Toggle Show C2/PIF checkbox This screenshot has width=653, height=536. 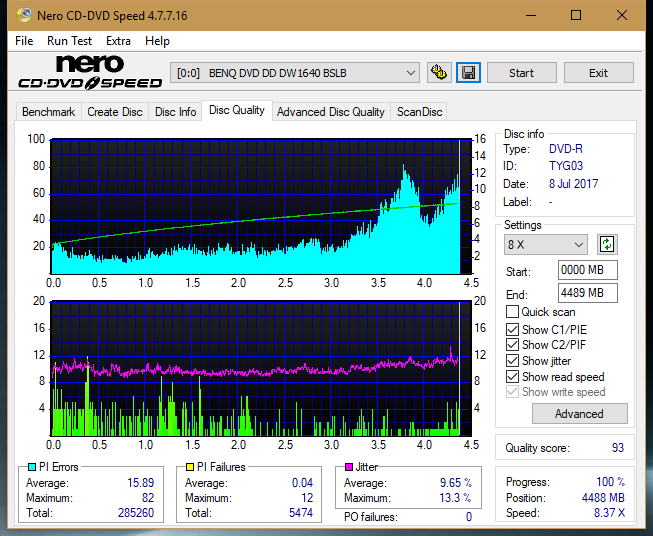512,345
